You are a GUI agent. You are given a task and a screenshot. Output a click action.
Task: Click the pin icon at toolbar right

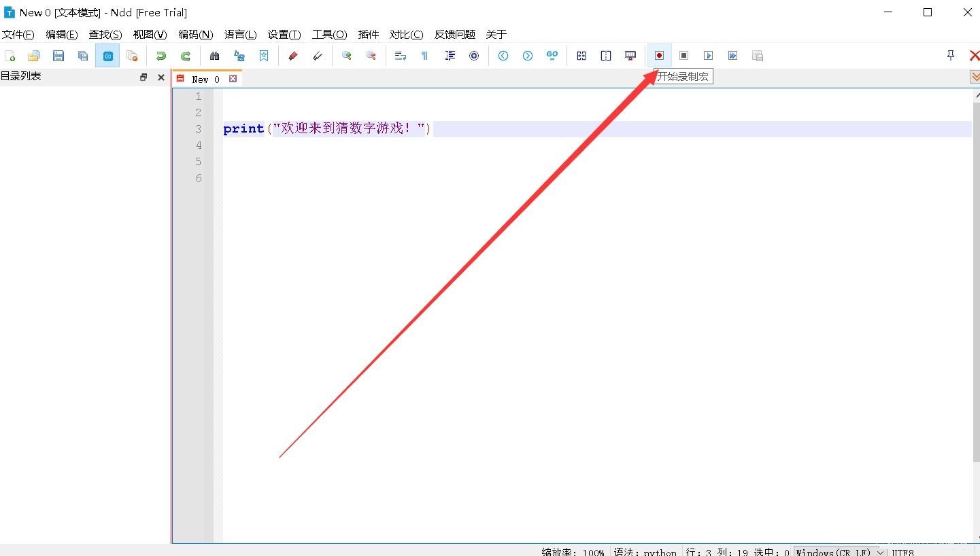[951, 56]
